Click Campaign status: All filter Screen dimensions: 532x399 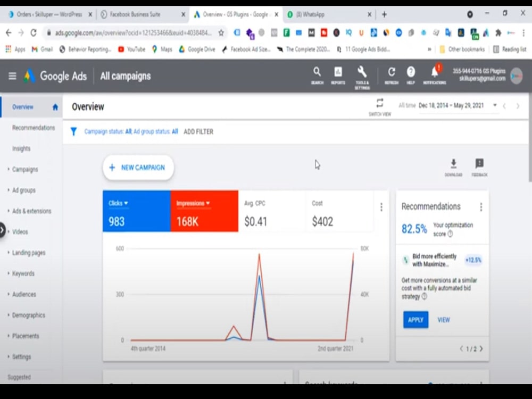coord(108,131)
